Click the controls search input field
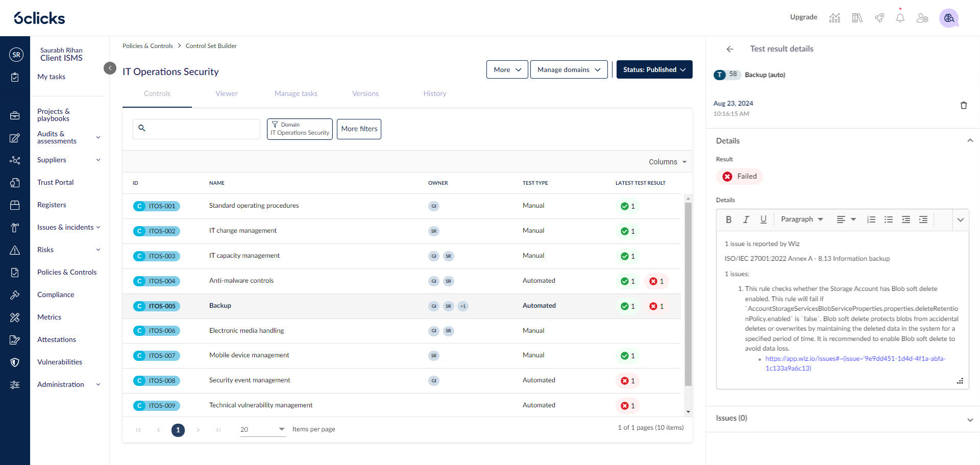 202,129
